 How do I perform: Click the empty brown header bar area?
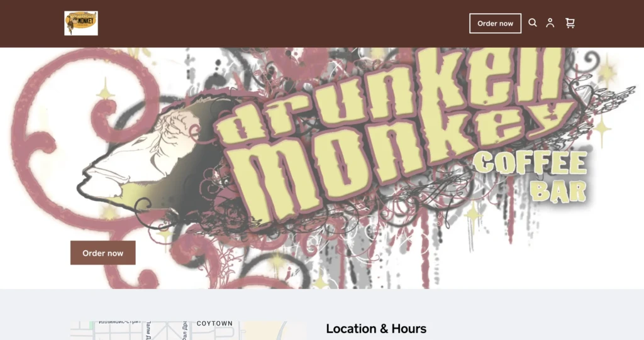(284, 23)
